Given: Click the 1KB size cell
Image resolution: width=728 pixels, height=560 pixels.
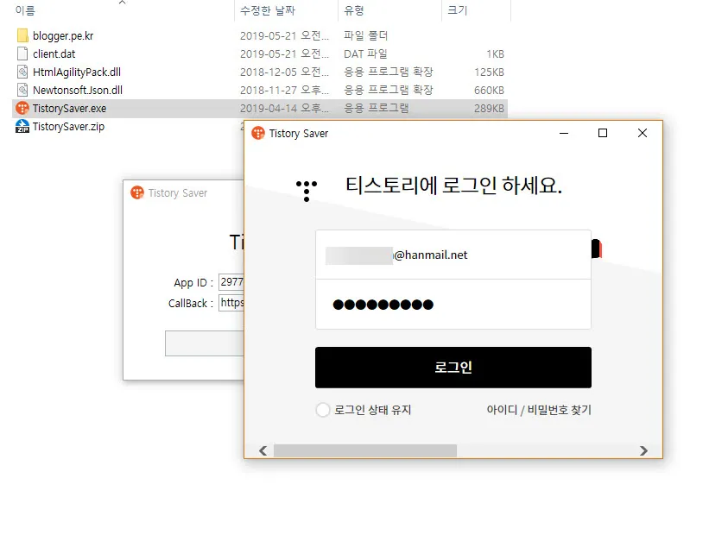Looking at the screenshot, I should click(x=495, y=53).
